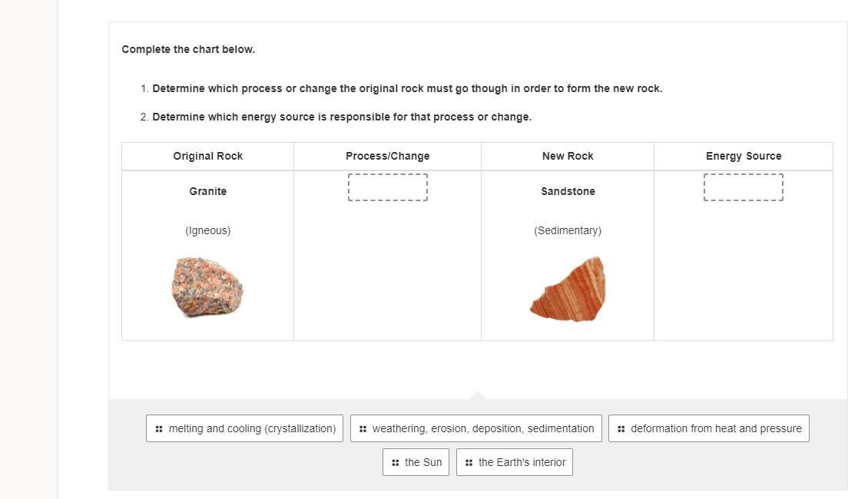Screen dimensions: 868x499
Task: Click instruction step 1 about process or change
Action: coord(407,88)
